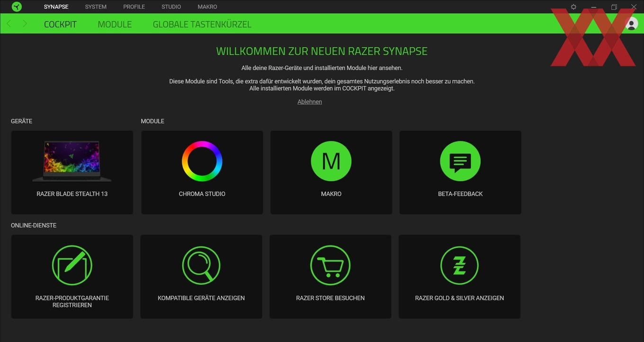This screenshot has height=342, width=644.
Task: Switch to the SYSTEM top tab
Action: coord(96,7)
